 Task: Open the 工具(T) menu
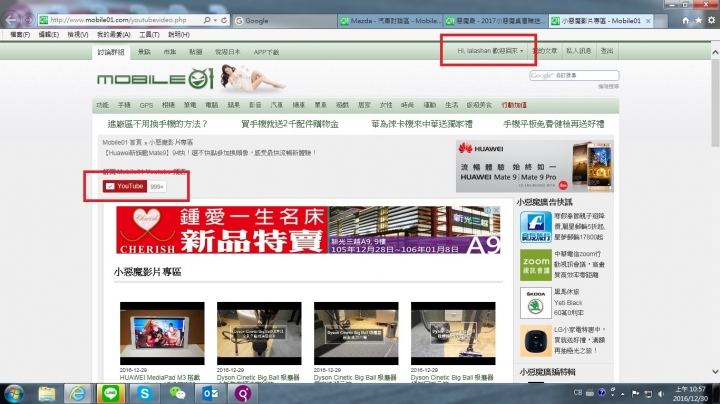click(x=149, y=35)
